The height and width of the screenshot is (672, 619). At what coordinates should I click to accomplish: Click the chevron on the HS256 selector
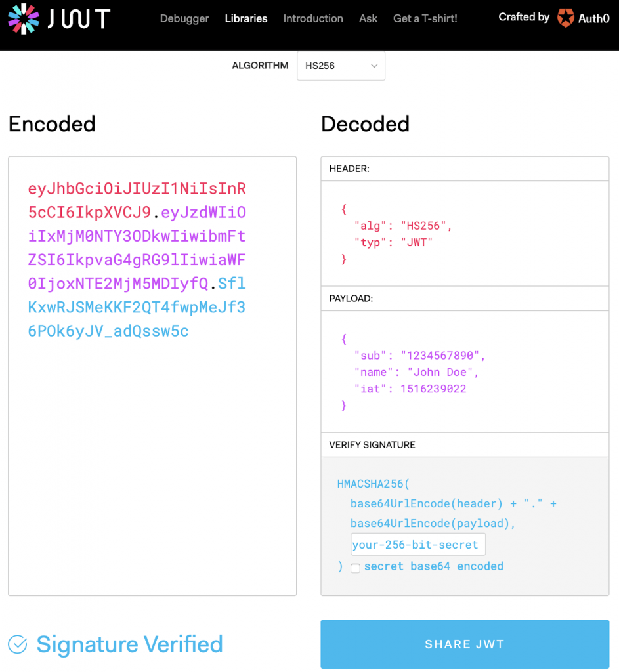374,66
